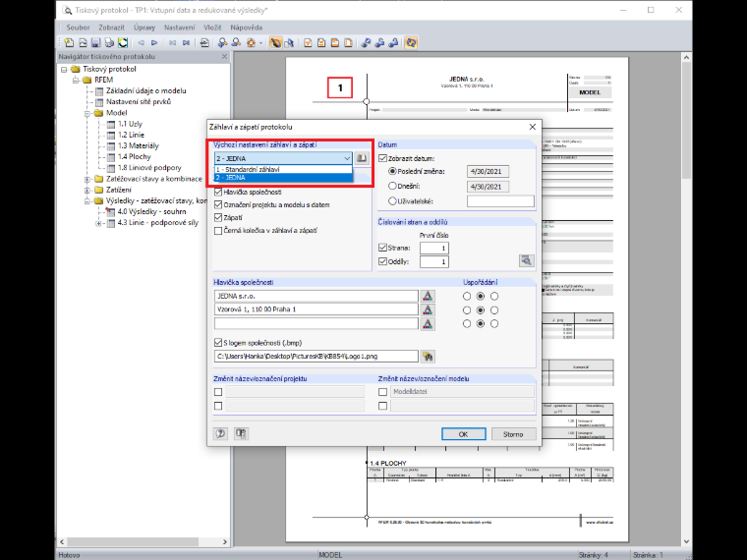Click the icon next to help in dialog footer
Viewport: 747px width, 560px height.
pos(241,433)
